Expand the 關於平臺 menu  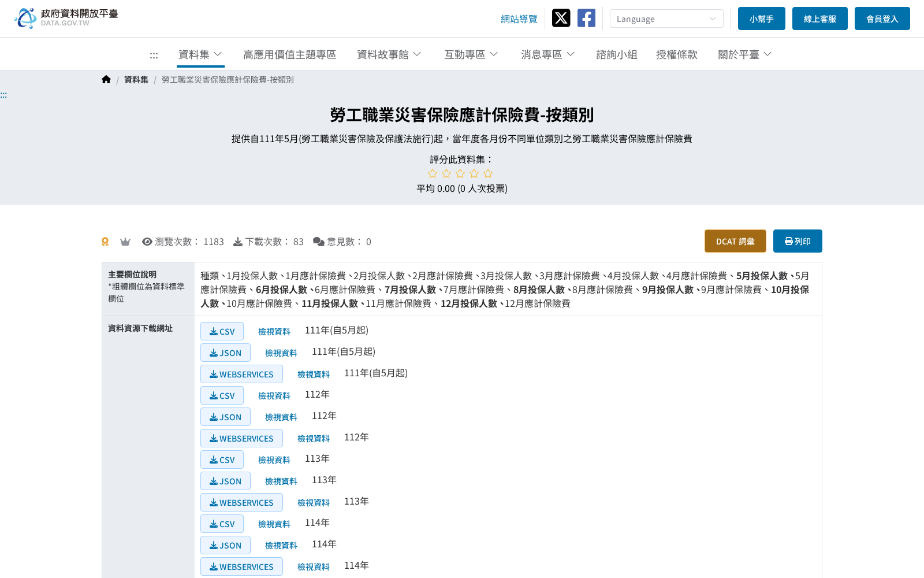tap(745, 54)
